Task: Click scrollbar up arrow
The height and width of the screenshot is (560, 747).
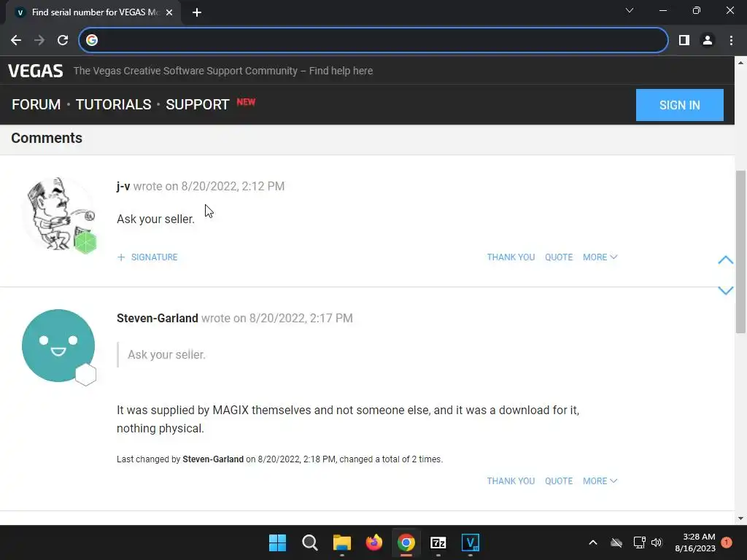Action: 741,63
